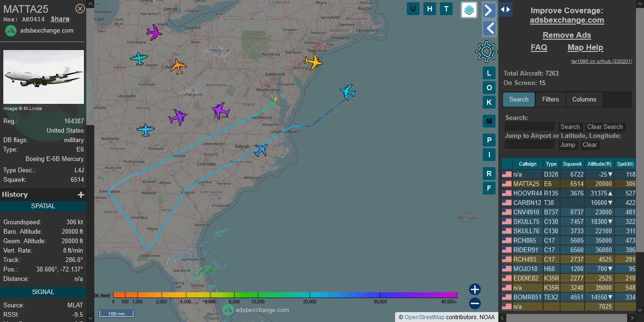Toggle the P map button
Image resolution: width=644 pixels, height=322 pixels.
click(489, 140)
